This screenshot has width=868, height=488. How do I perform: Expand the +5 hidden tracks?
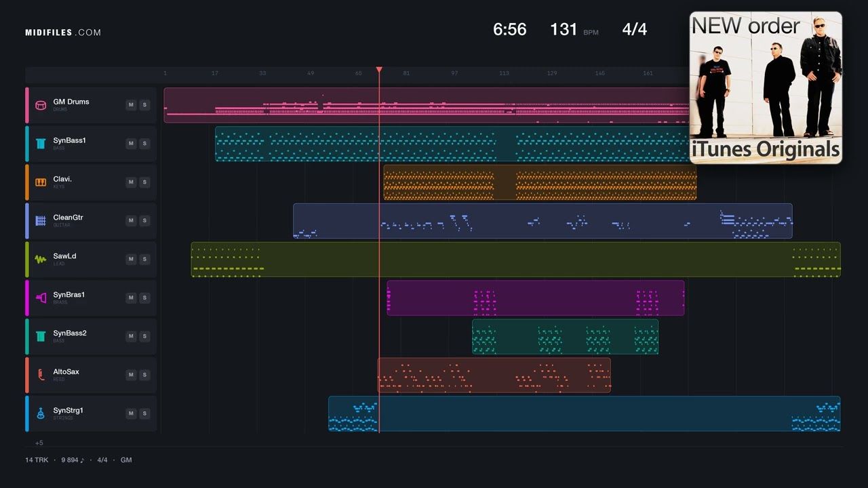click(x=39, y=443)
